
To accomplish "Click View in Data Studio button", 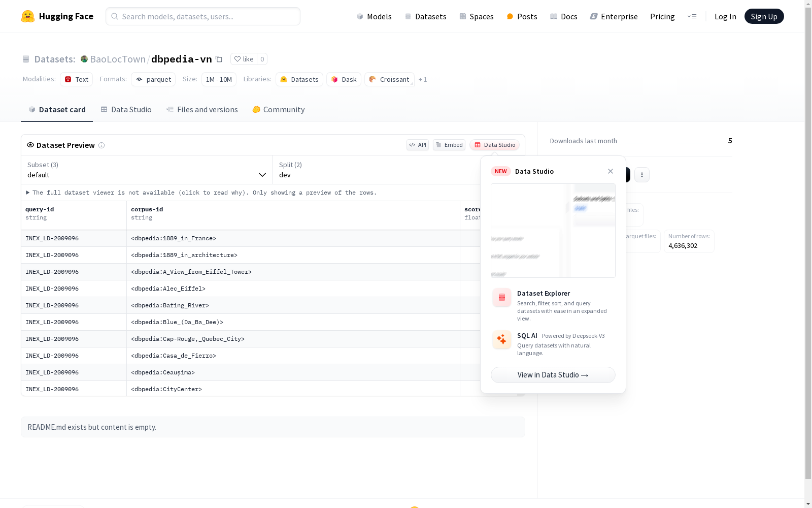I will [x=553, y=375].
